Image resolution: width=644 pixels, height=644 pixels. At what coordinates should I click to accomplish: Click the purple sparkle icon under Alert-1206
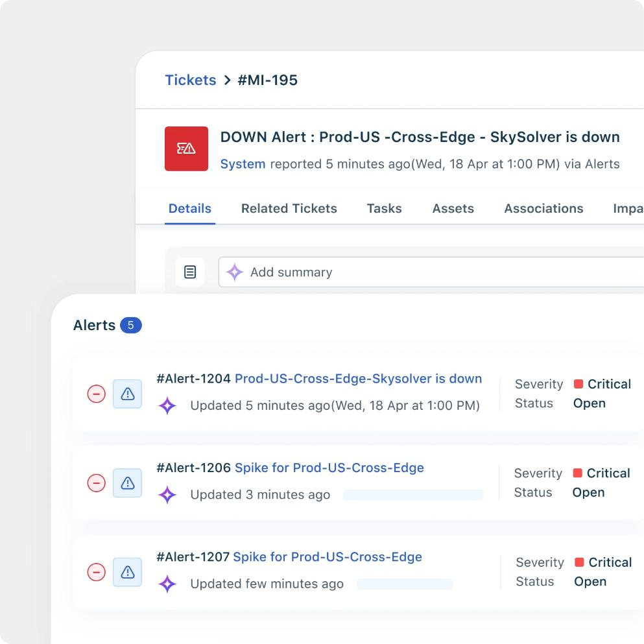[x=167, y=495]
